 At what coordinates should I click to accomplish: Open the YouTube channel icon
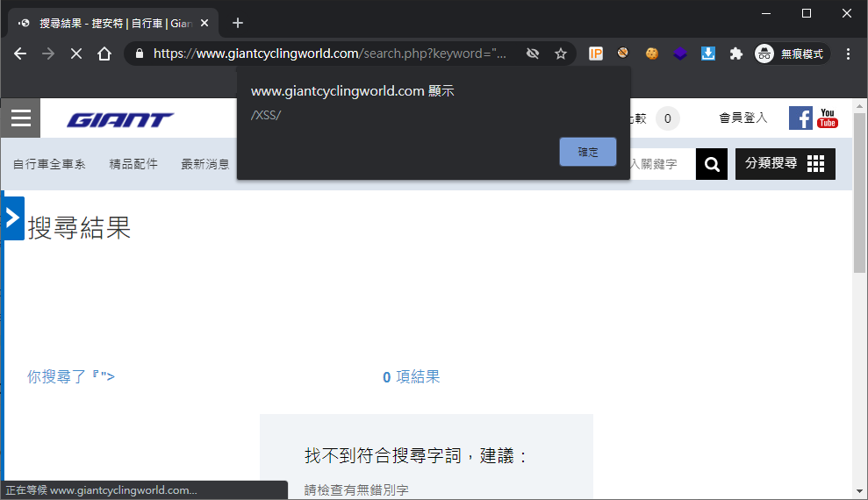click(x=828, y=118)
